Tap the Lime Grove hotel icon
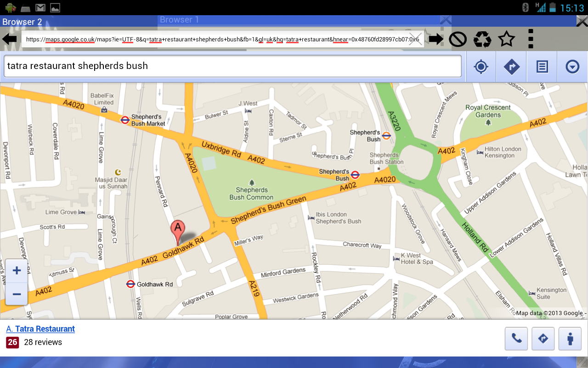 (x=82, y=212)
